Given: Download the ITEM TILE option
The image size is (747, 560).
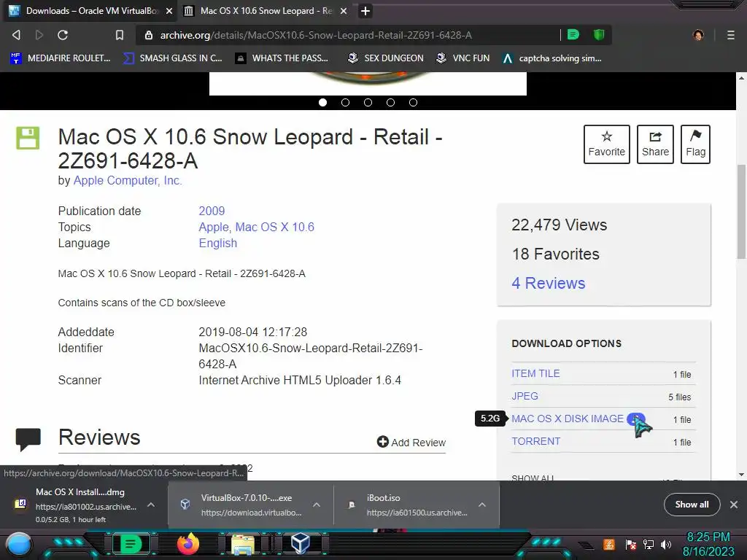Looking at the screenshot, I should coord(535,373).
